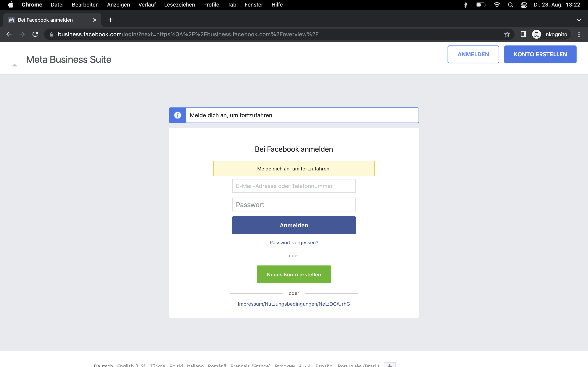Focus the E-Mail-Adresse oder Telefonnummer field
The height and width of the screenshot is (367, 588).
click(294, 186)
